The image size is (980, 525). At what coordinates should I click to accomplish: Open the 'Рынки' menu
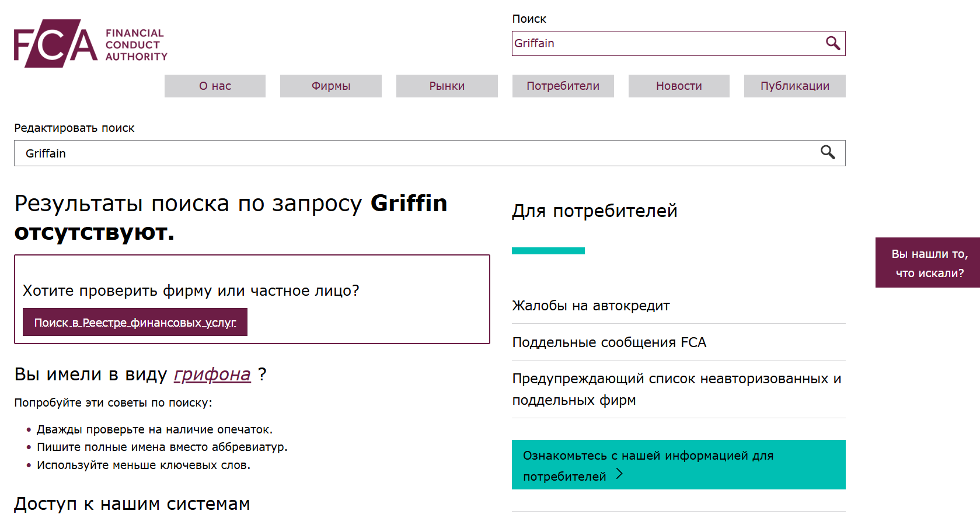[447, 86]
